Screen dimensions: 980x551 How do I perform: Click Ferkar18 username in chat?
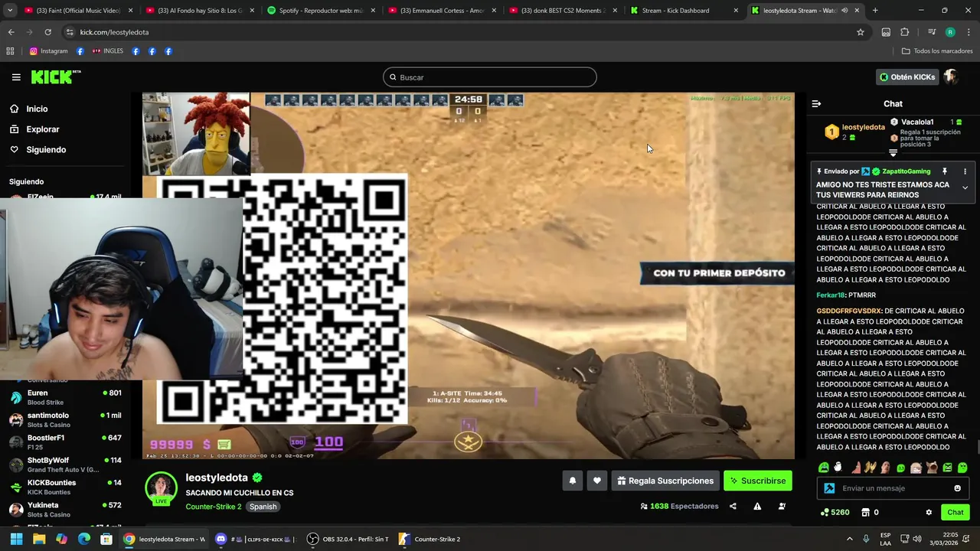831,295
